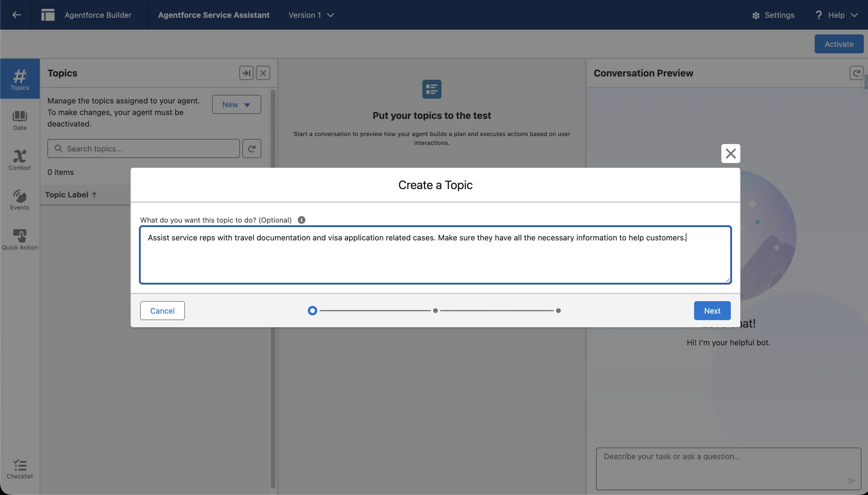Click the Next button in Create a Topic
The height and width of the screenshot is (495, 868).
point(712,310)
